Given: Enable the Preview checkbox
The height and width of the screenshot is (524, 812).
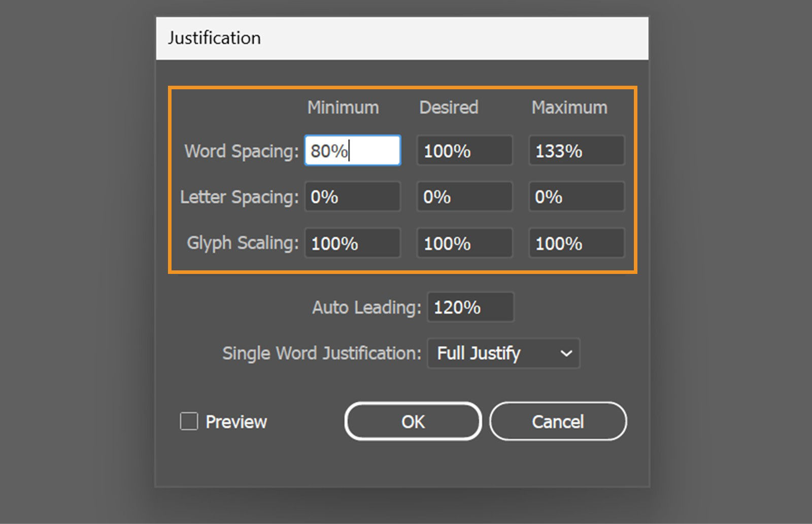Looking at the screenshot, I should (x=188, y=421).
